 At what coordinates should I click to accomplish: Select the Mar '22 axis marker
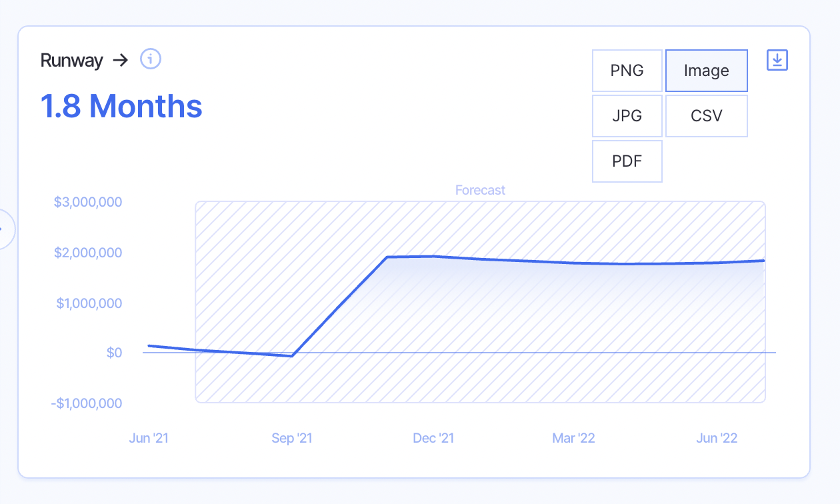[x=573, y=438]
